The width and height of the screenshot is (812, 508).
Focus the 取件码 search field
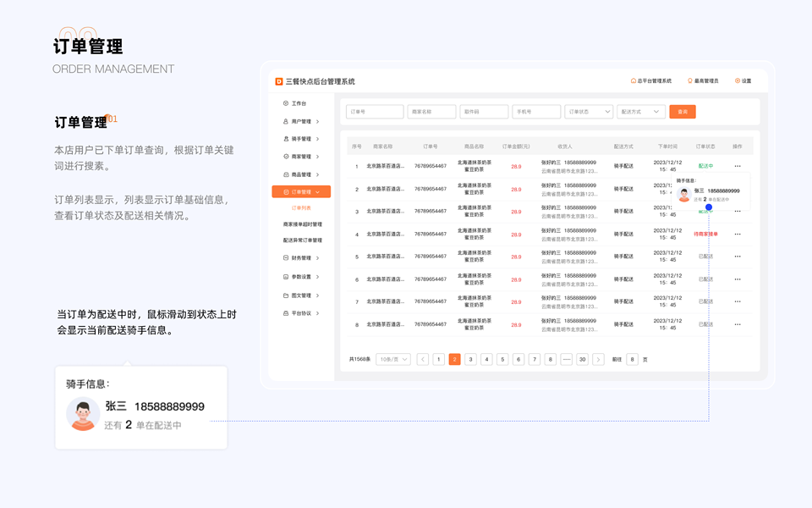[x=484, y=112]
